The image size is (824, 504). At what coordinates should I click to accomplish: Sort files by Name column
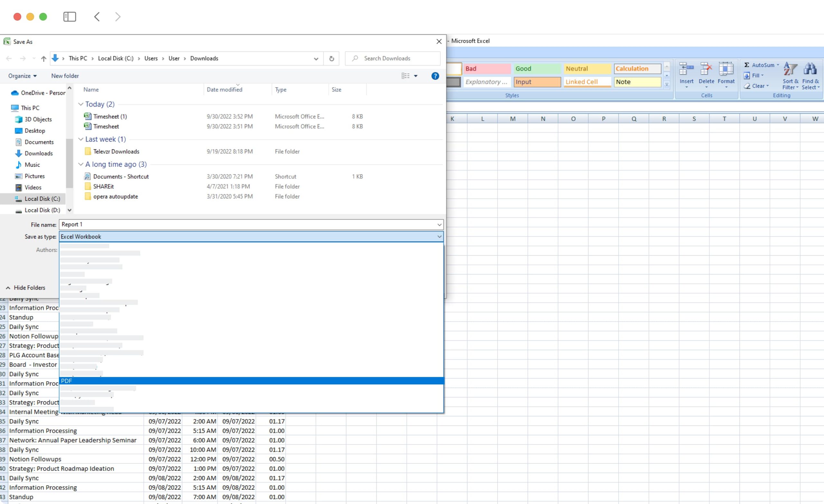coord(91,89)
